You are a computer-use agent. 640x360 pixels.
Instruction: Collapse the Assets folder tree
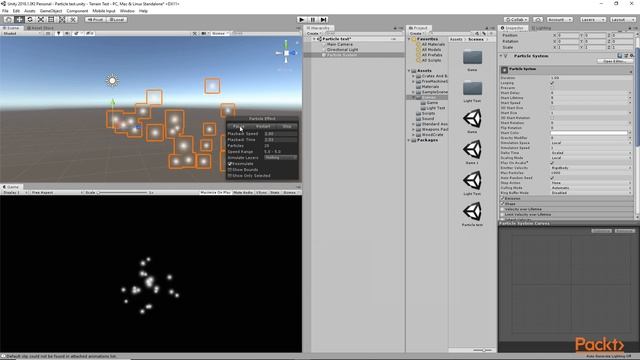[x=409, y=71]
